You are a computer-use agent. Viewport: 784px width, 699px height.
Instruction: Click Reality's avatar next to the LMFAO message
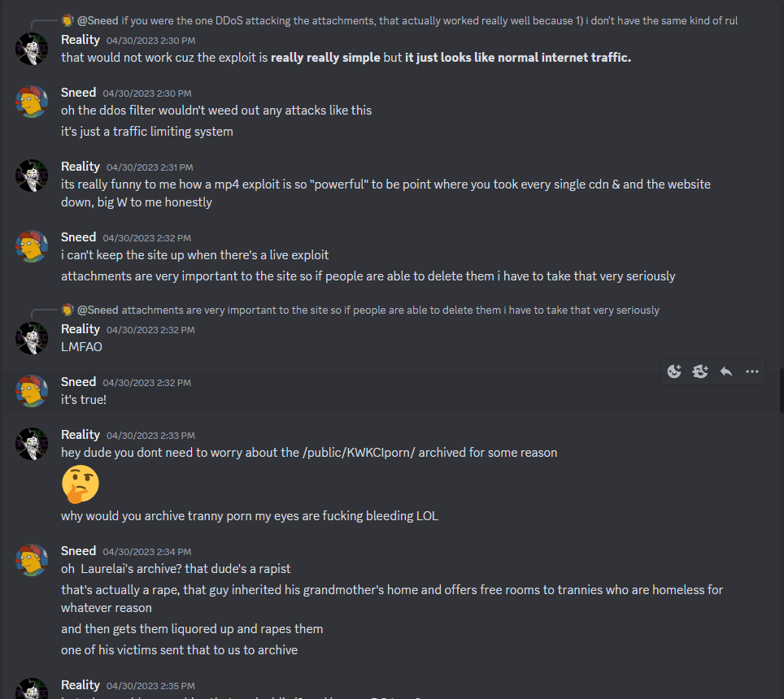pos(33,338)
